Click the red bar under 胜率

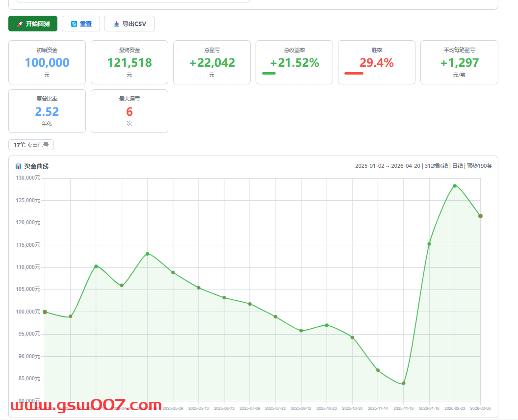pos(354,74)
